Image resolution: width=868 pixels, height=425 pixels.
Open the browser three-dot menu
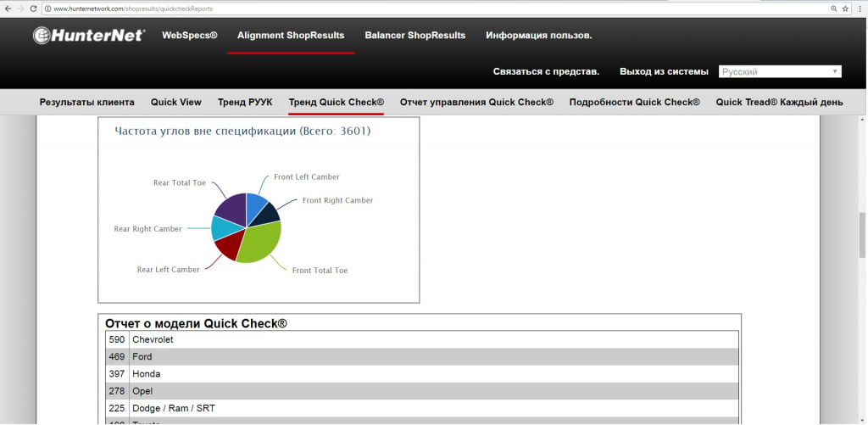(x=860, y=8)
